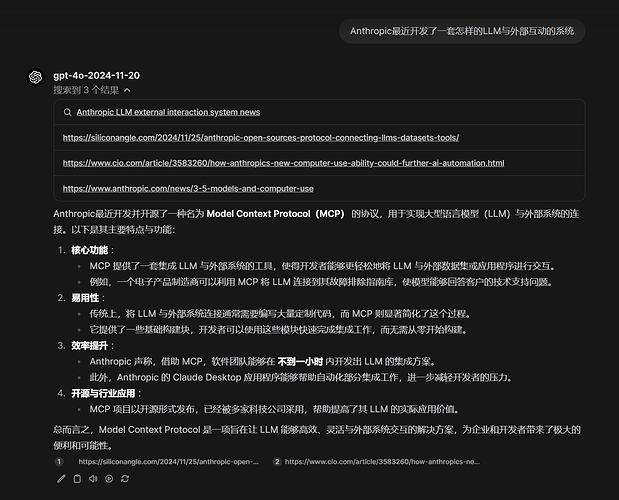Image resolution: width=619 pixels, height=500 pixels.
Task: Click the magnifier icon beside the search query
Action: pyautogui.click(x=68, y=112)
